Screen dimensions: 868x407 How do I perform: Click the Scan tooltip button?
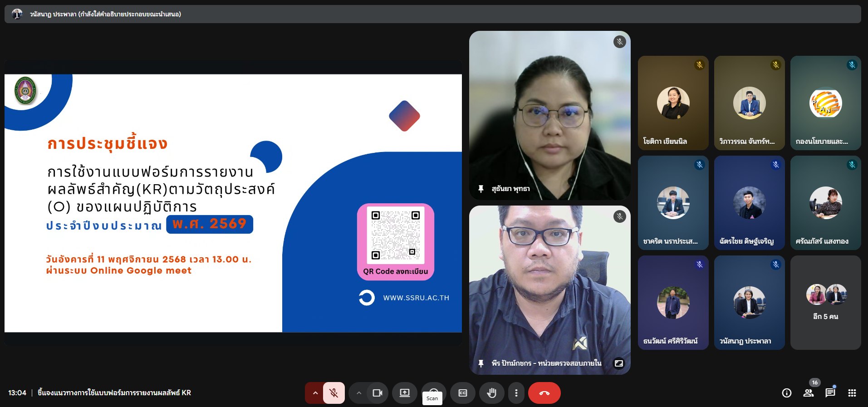[432, 398]
